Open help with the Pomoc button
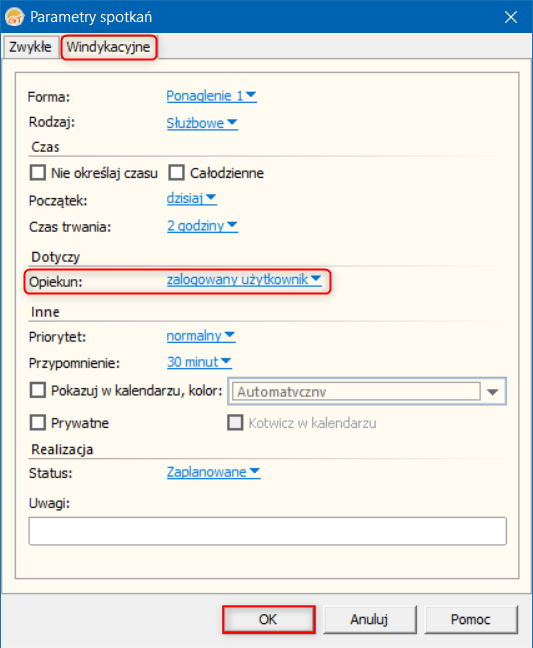533x648 pixels. [x=471, y=619]
